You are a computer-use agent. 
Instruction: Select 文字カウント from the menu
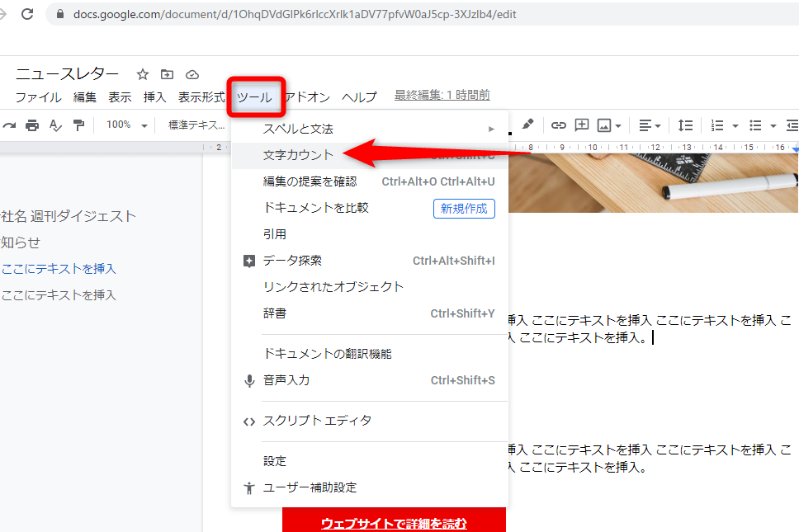[x=370, y=155]
